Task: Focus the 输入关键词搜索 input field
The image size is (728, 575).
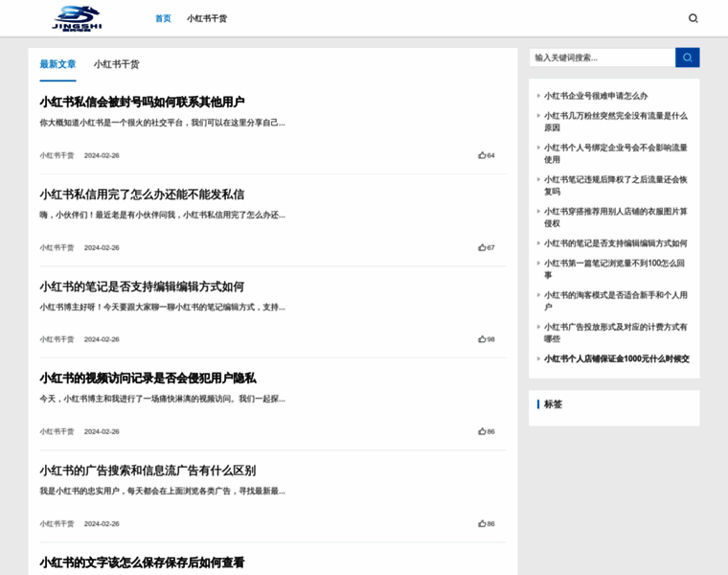Action: (x=603, y=57)
